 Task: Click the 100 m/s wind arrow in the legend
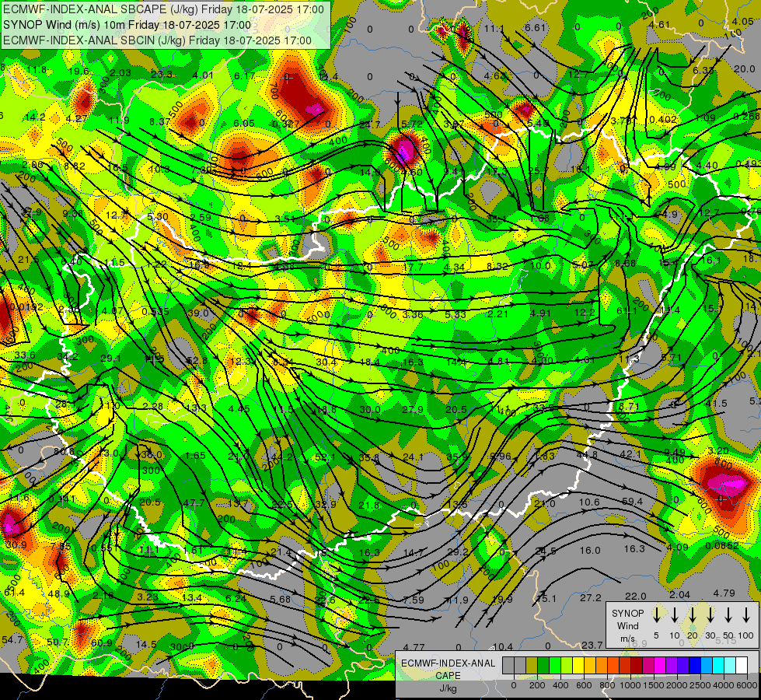746,614
